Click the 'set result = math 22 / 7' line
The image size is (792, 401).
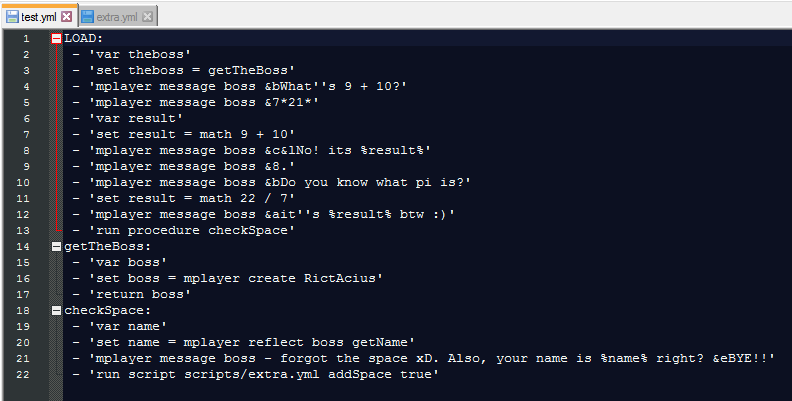(x=184, y=198)
